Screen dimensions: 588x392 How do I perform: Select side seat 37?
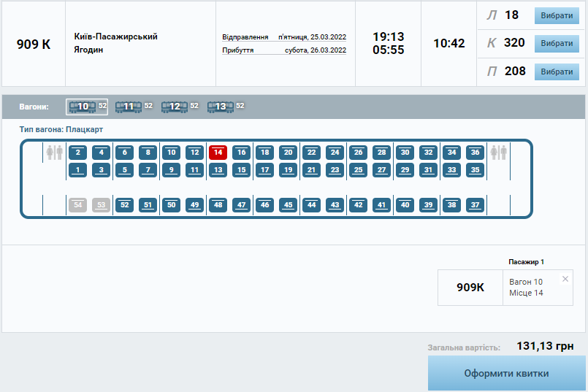[475, 205]
